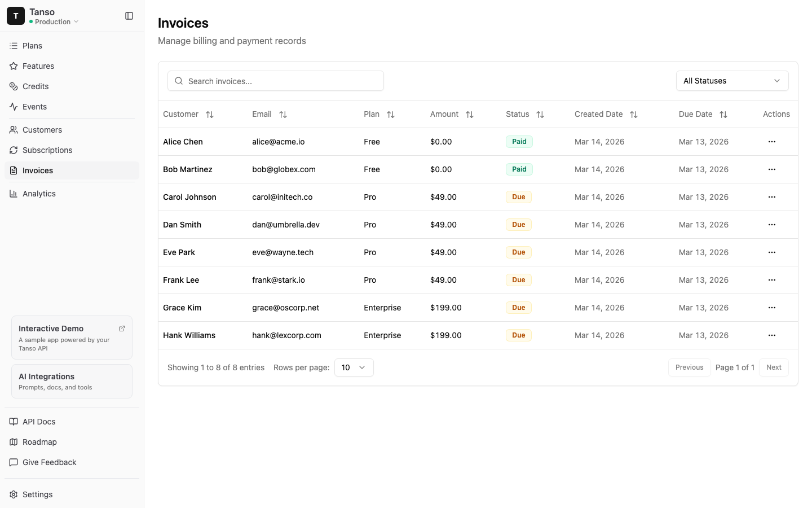Go to Subscriptions in sidebar
812x508 pixels.
[47, 150]
